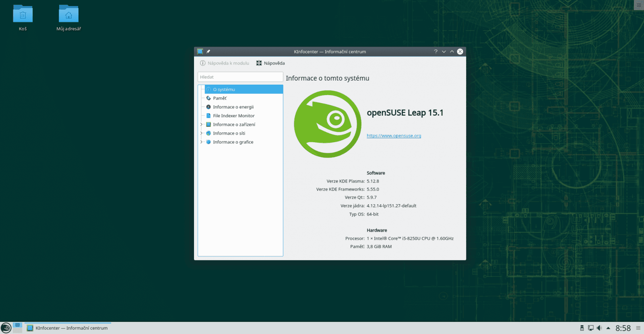Click the question mark context help button

click(436, 52)
